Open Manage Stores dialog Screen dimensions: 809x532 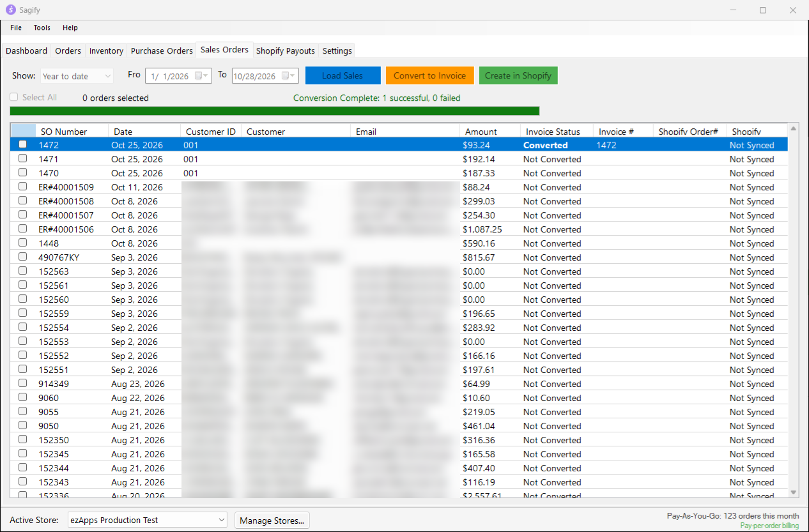(272, 521)
